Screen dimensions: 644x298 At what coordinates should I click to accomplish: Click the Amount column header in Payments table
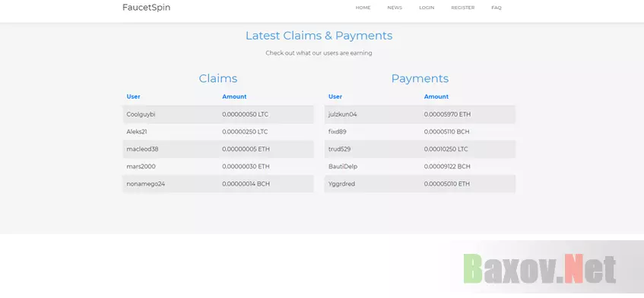(436, 97)
